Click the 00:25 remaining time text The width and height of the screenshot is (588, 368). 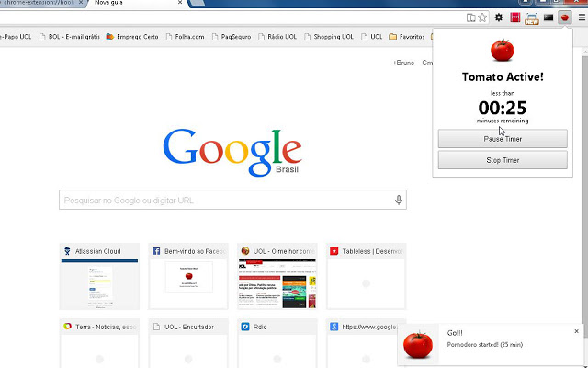(x=503, y=108)
